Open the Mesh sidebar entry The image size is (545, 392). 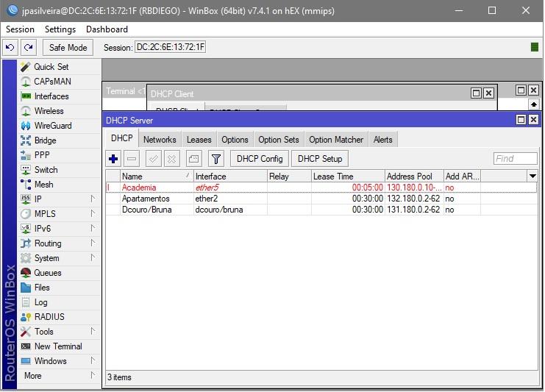pyautogui.click(x=59, y=185)
